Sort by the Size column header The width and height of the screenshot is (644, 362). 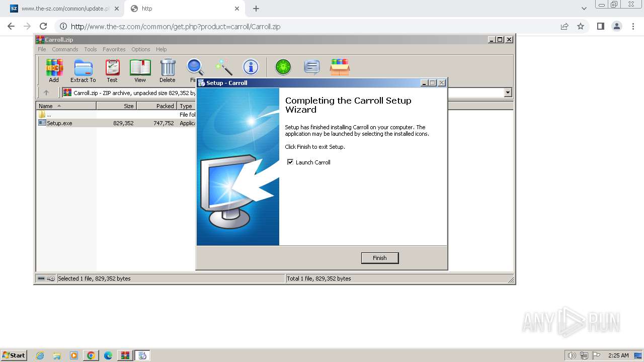(117, 106)
